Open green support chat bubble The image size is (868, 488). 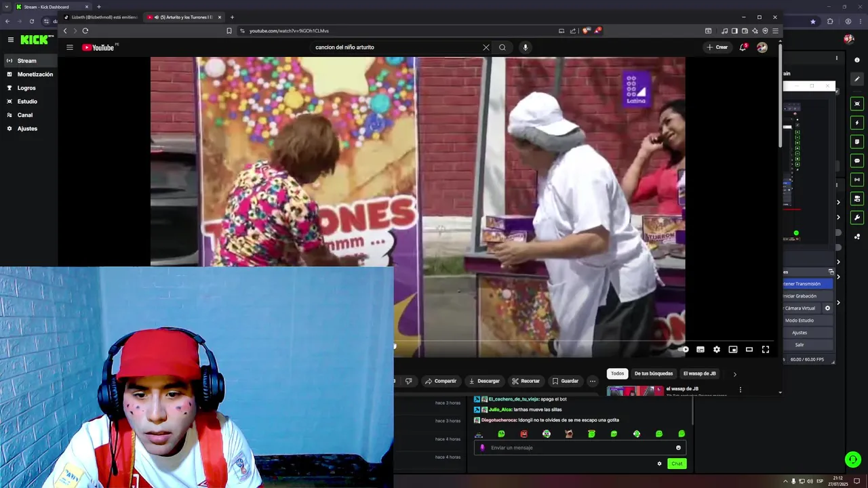tap(853, 460)
